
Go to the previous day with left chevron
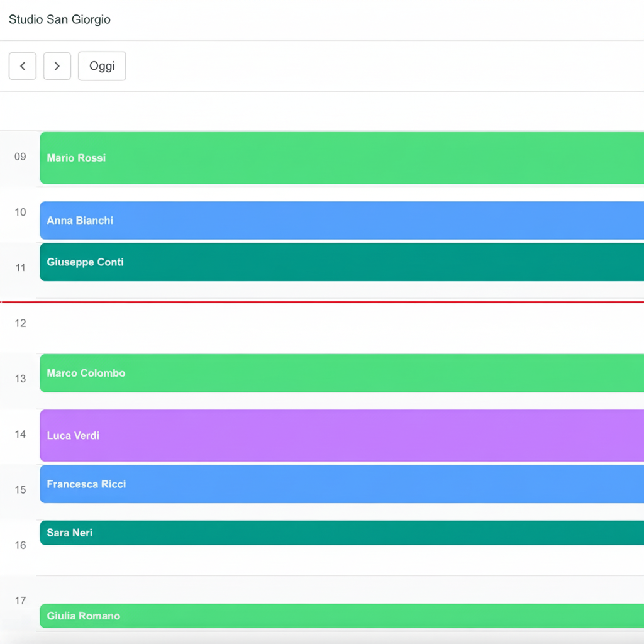[x=23, y=66]
